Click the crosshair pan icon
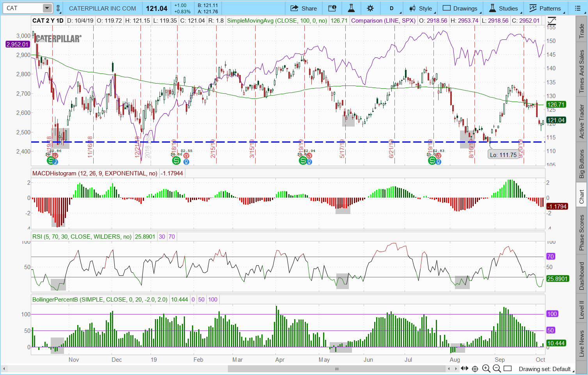This screenshot has height=375, width=588. (475, 368)
